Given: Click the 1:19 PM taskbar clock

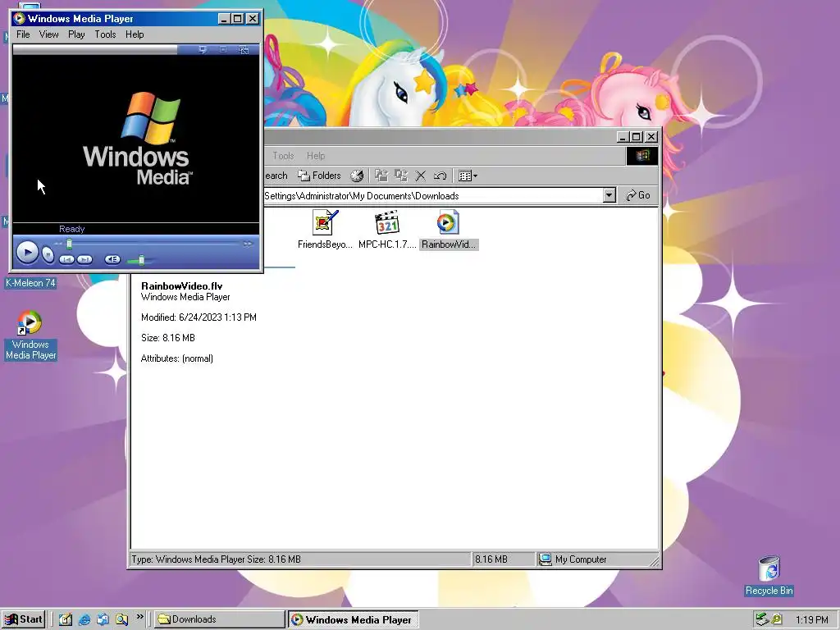Looking at the screenshot, I should tap(811, 620).
